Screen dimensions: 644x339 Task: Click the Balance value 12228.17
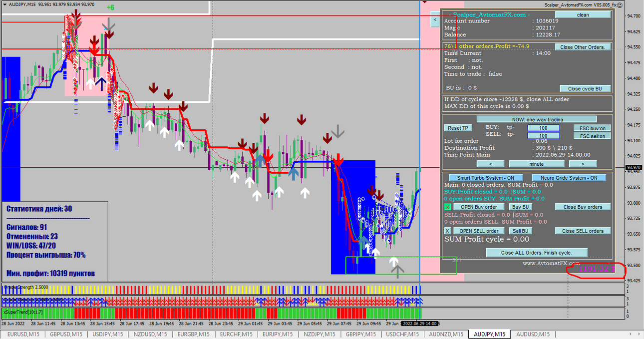point(548,34)
